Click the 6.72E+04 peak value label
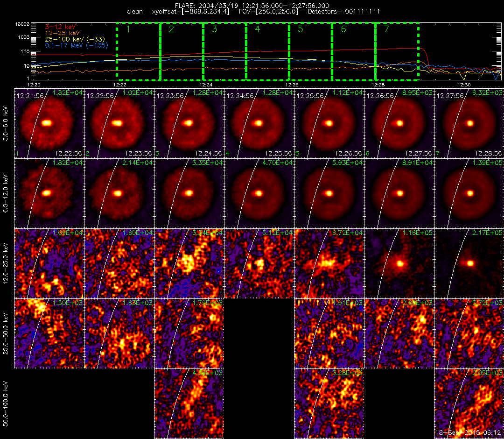 (348, 233)
